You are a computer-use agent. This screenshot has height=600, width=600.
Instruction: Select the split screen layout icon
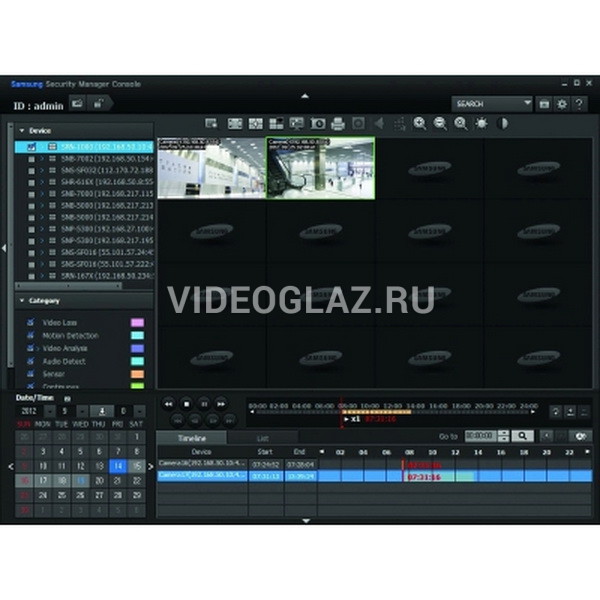[x=276, y=124]
